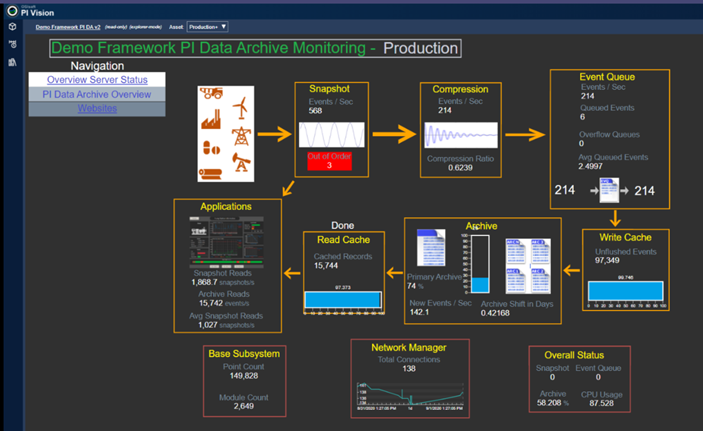Open Overview Server Status link
This screenshot has height=431, width=703.
point(97,80)
